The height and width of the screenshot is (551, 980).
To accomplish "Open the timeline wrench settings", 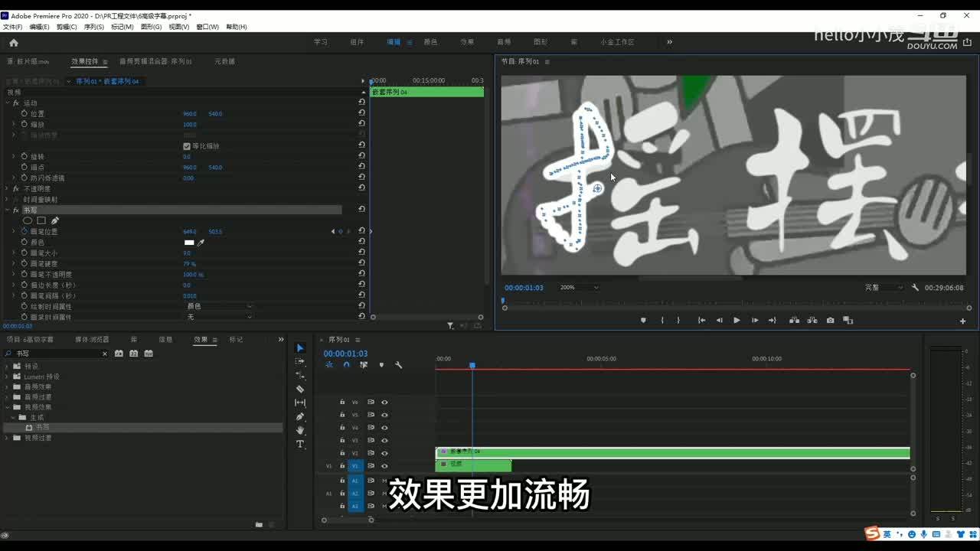I will [x=398, y=365].
